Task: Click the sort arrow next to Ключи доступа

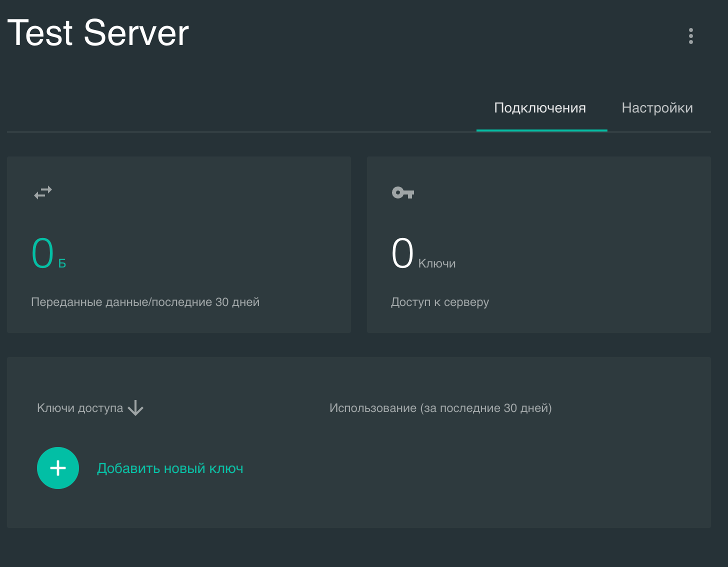Action: point(135,408)
